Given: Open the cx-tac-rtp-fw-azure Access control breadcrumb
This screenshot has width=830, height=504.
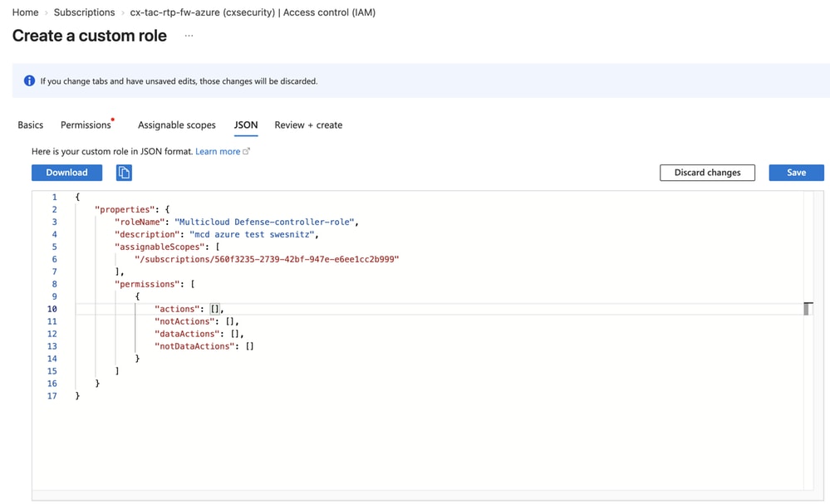Looking at the screenshot, I should (x=253, y=12).
